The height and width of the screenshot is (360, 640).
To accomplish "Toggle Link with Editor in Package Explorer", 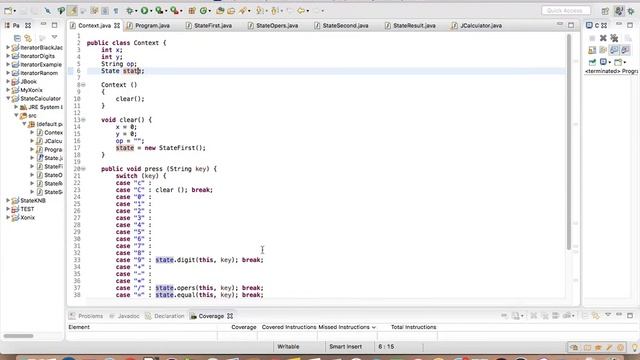I will pos(28,38).
